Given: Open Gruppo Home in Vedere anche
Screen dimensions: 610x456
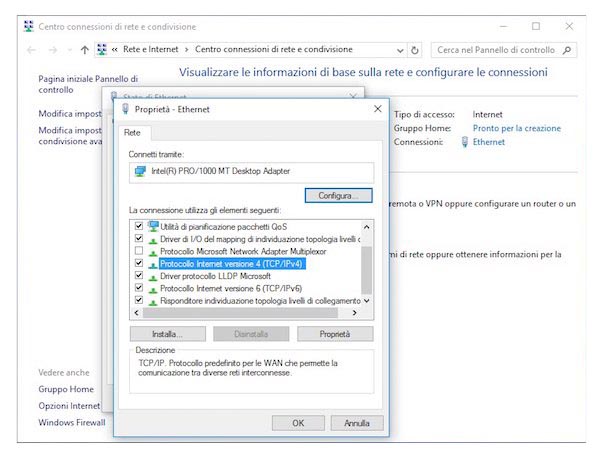Looking at the screenshot, I should pos(66,389).
